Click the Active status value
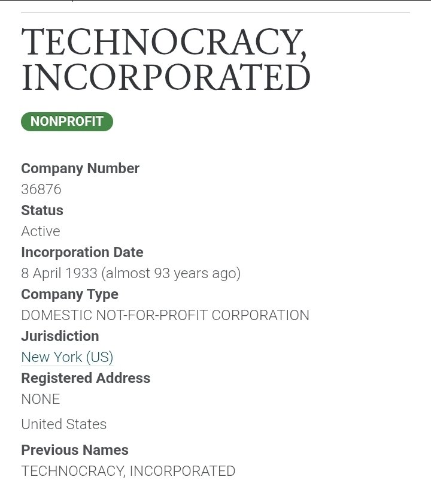431x504 pixels. tap(41, 231)
